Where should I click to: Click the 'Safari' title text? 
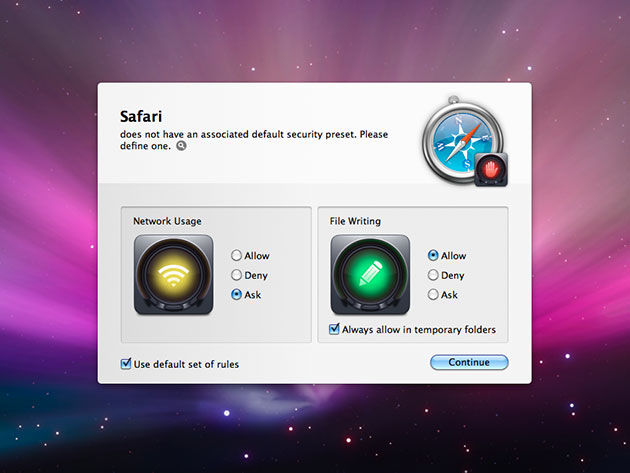point(141,117)
